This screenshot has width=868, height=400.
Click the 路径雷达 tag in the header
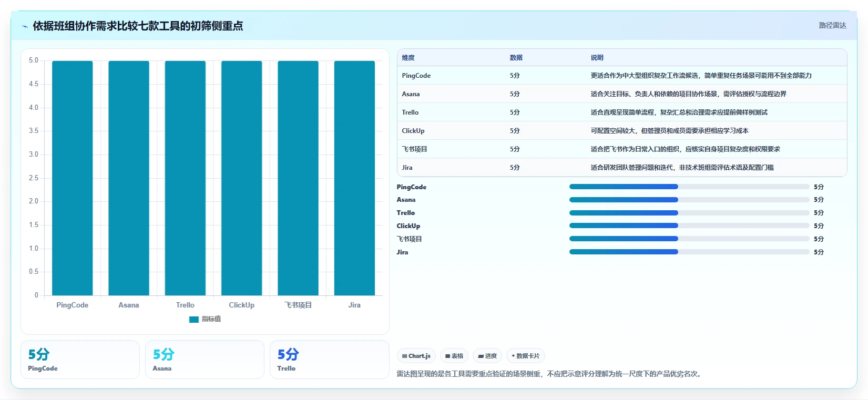833,25
